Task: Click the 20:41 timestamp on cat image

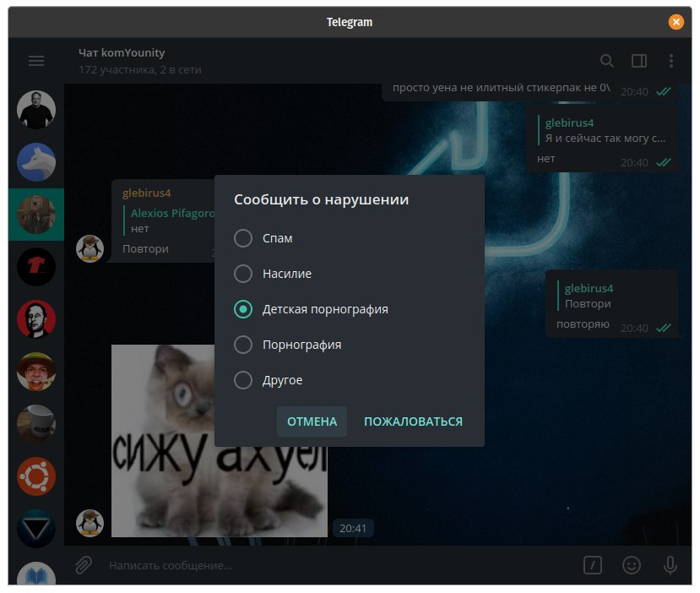Action: point(353,528)
